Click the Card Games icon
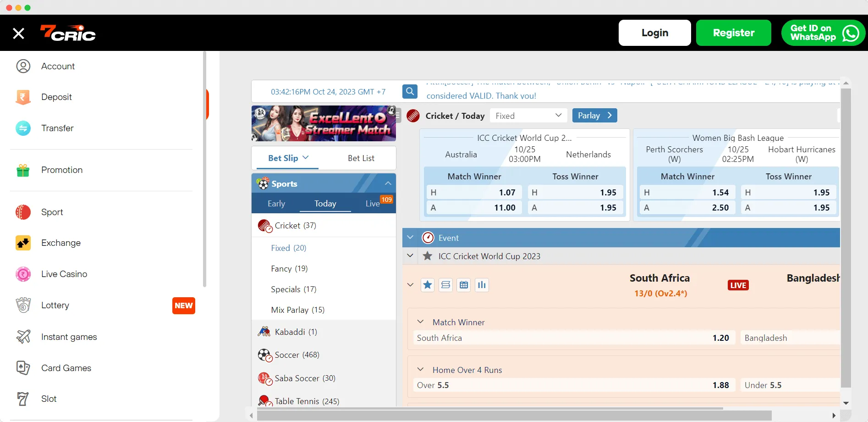 point(23,368)
